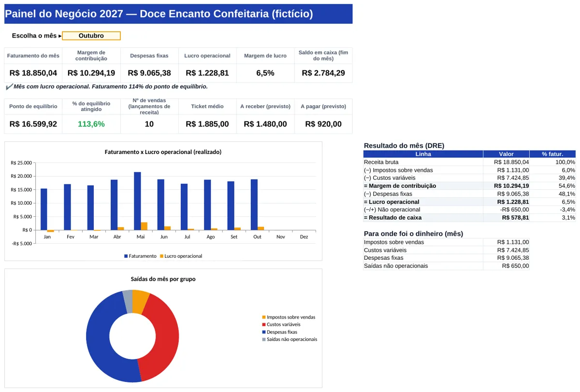Click the 'Mês com lucro operacional' status message
Viewport: 580px width, 392px height.
coord(111,87)
